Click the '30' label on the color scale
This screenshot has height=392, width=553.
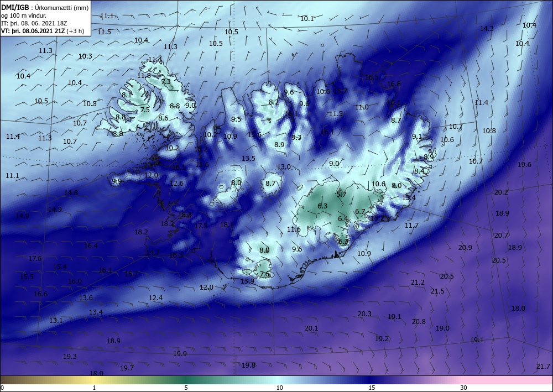tap(463, 388)
